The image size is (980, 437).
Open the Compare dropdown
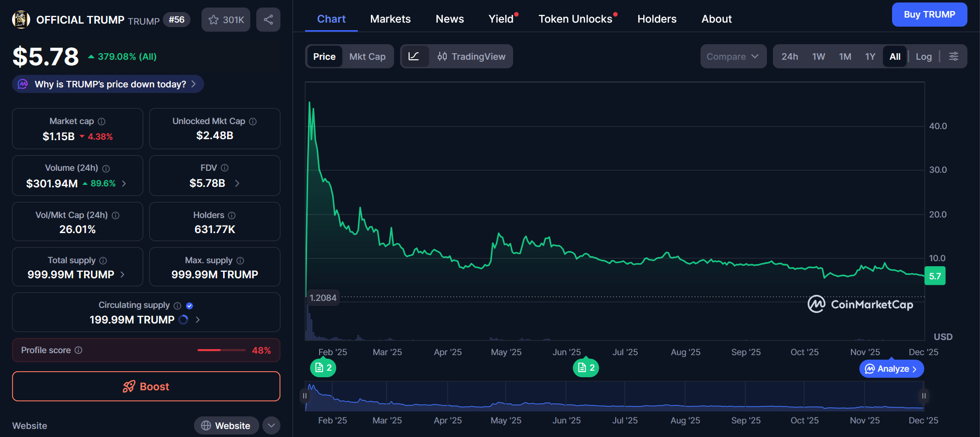[x=733, y=56]
